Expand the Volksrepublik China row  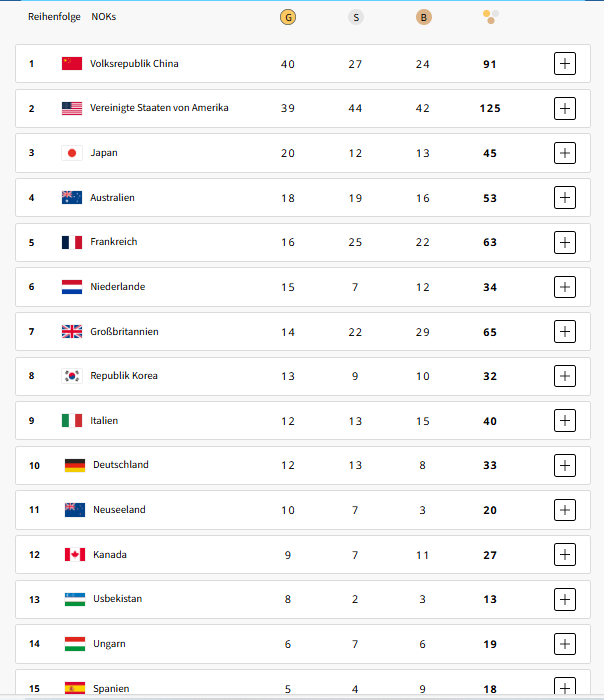[565, 64]
